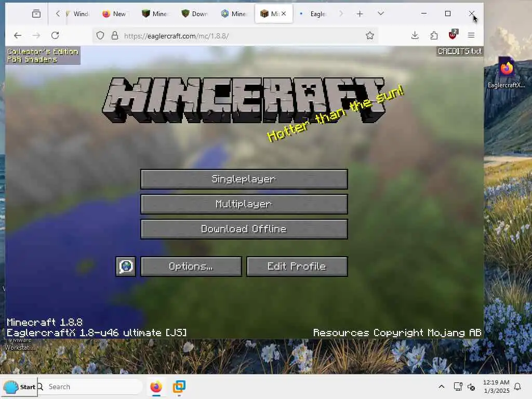
Task: Click the Collector's Edition PBR Shaders label
Action: click(43, 55)
